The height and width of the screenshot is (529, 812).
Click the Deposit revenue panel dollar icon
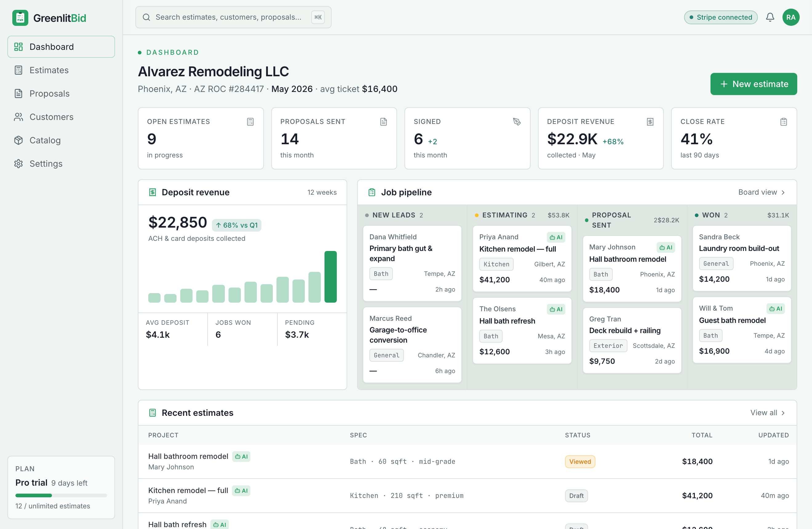click(x=153, y=192)
